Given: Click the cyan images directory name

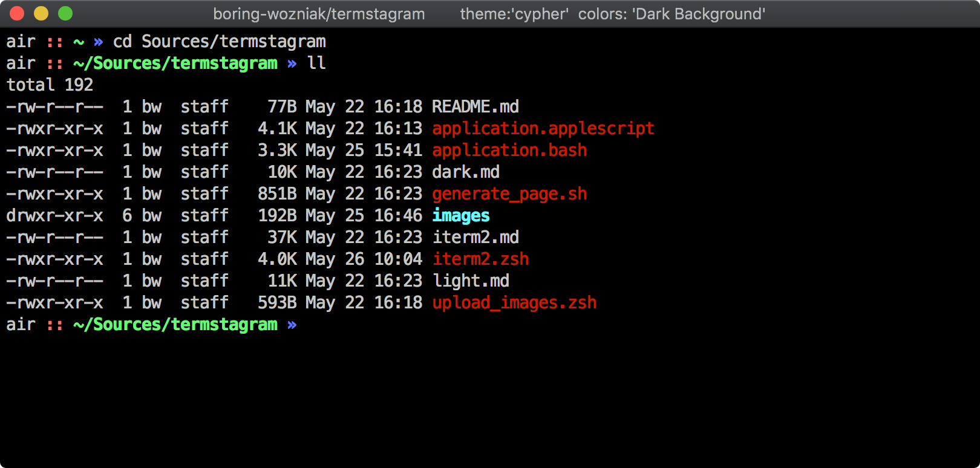Looking at the screenshot, I should click(460, 216).
